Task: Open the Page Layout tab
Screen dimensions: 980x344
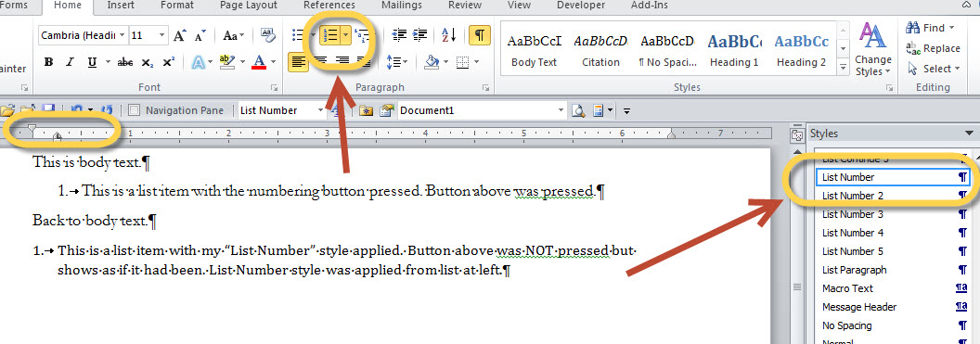Action: coord(248,5)
